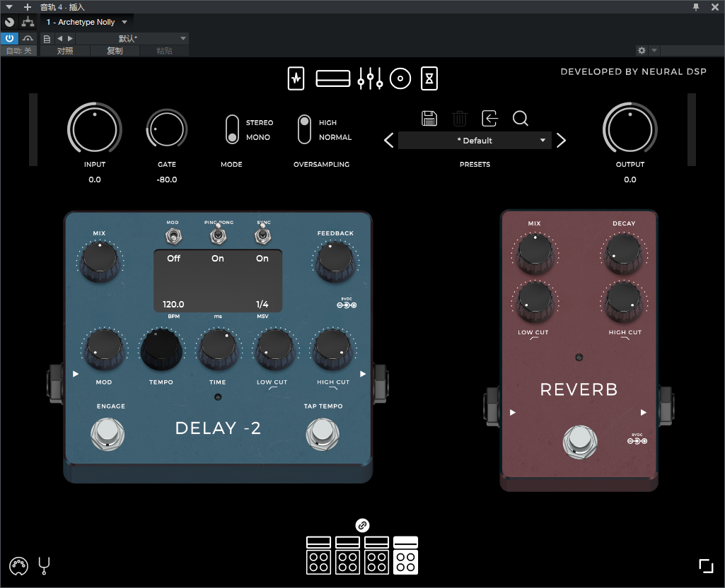This screenshot has width=725, height=588.
Task: Open the hourglass time-effects section
Action: tap(429, 78)
